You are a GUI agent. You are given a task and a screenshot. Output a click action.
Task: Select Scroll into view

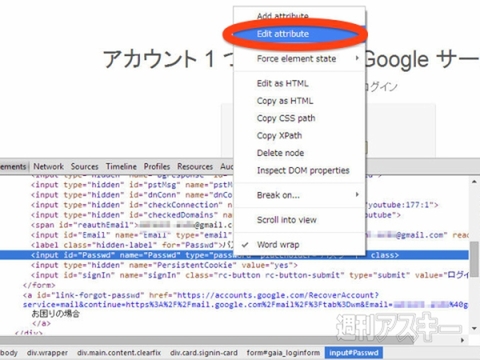(287, 220)
